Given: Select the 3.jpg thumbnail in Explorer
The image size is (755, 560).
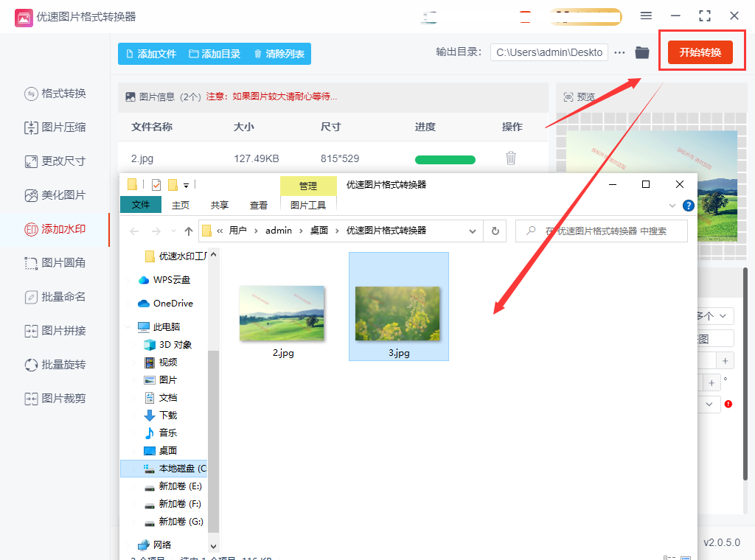Looking at the screenshot, I should click(399, 307).
